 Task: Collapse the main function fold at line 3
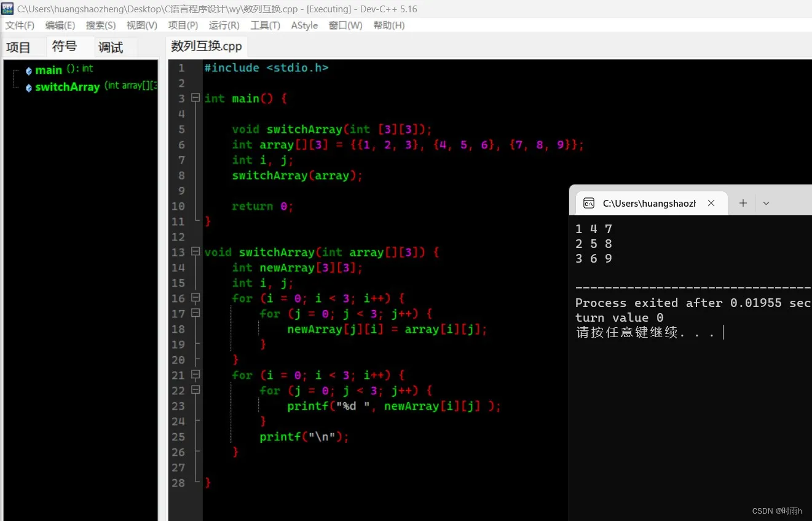point(195,98)
